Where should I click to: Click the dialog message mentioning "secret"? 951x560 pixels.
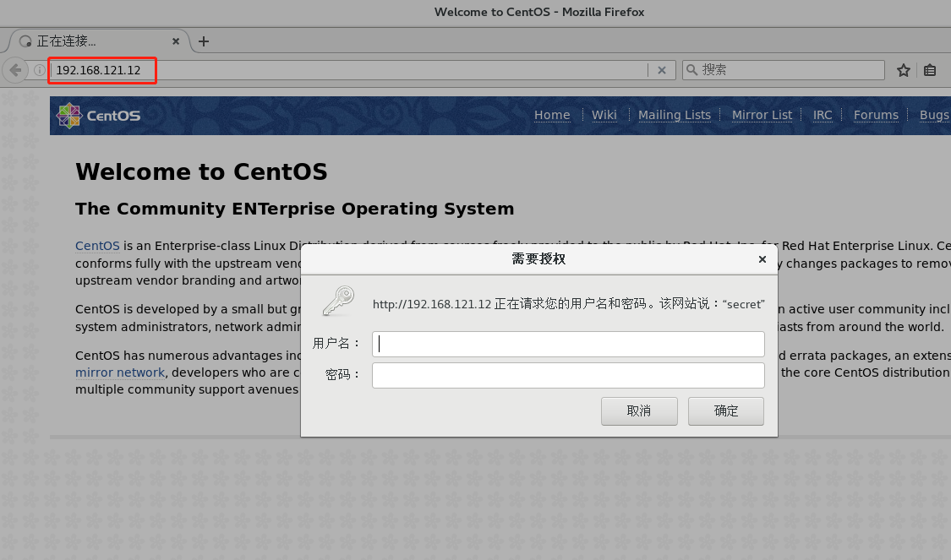[568, 304]
